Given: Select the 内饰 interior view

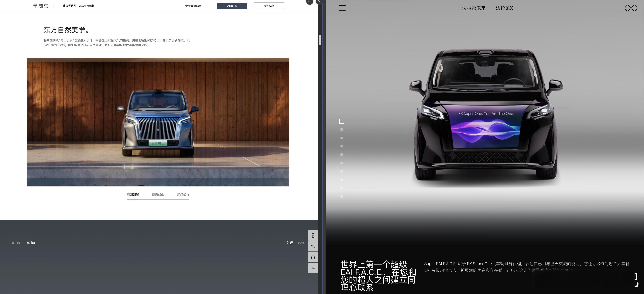Looking at the screenshot, I should [301, 243].
